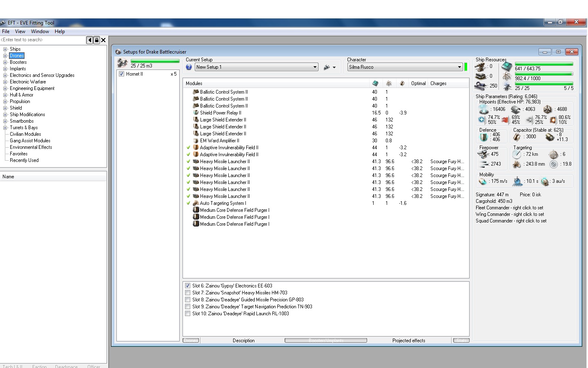The height and width of the screenshot is (368, 588).
Task: Open the Window menu
Action: click(40, 31)
